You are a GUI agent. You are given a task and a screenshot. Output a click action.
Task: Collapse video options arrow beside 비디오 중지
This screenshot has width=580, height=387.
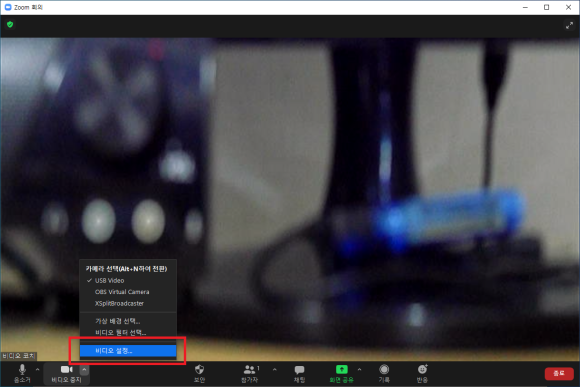[x=84, y=370]
